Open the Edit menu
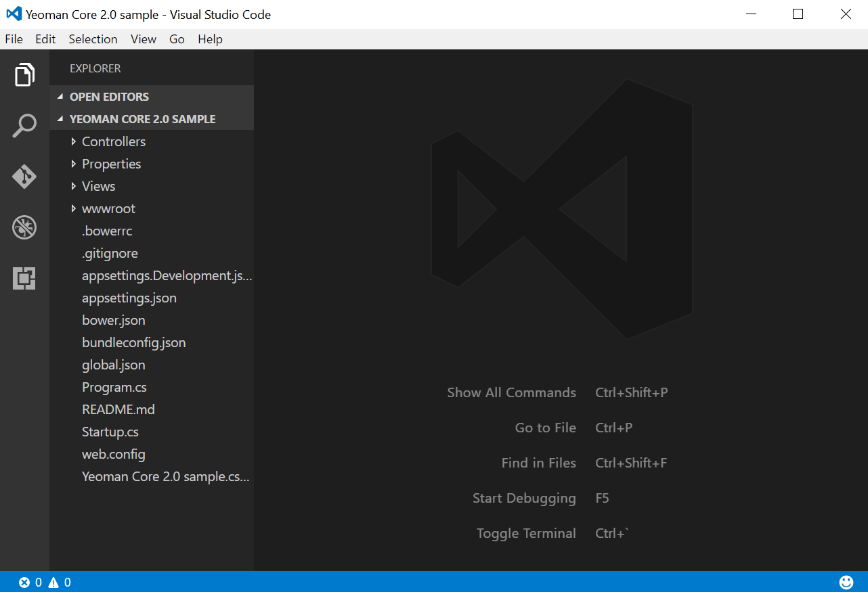The width and height of the screenshot is (868, 592). tap(45, 39)
